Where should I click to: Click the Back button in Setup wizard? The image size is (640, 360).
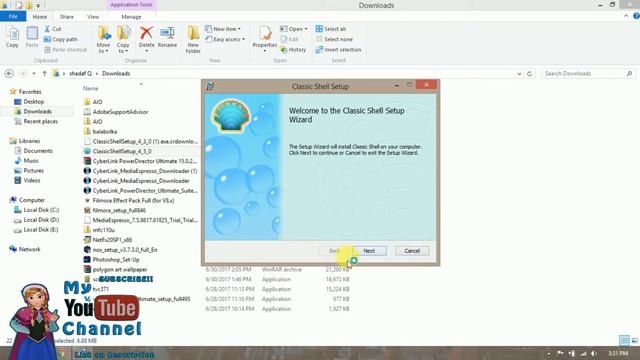[x=334, y=251]
